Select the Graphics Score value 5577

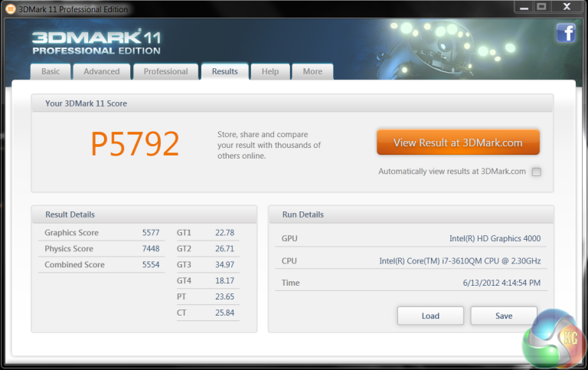pos(151,233)
